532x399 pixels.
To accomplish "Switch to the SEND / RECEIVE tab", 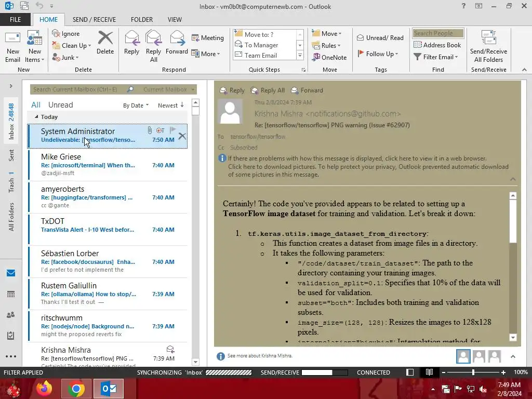I will click(94, 19).
